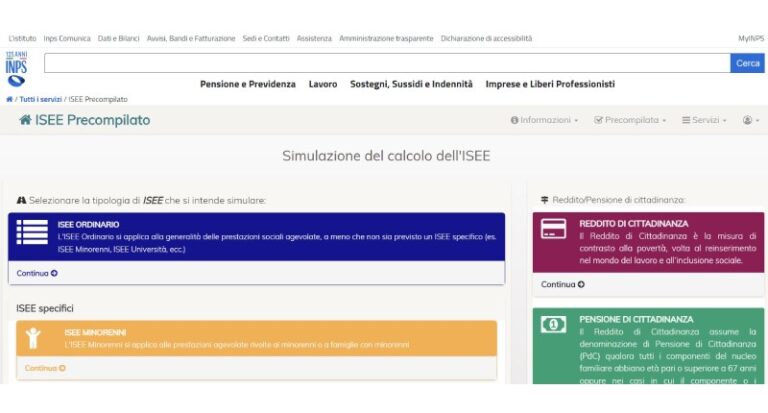
Task: Click the search input field
Action: tap(387, 63)
